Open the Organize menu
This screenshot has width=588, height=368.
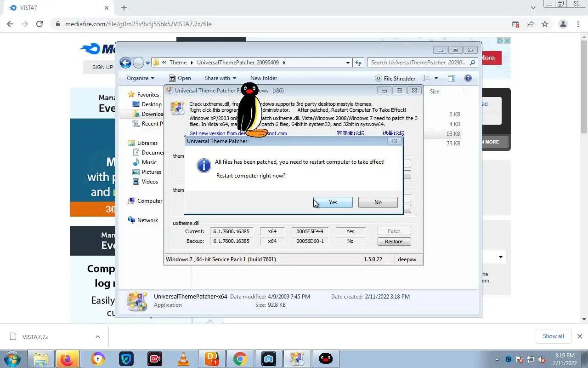[141, 78]
